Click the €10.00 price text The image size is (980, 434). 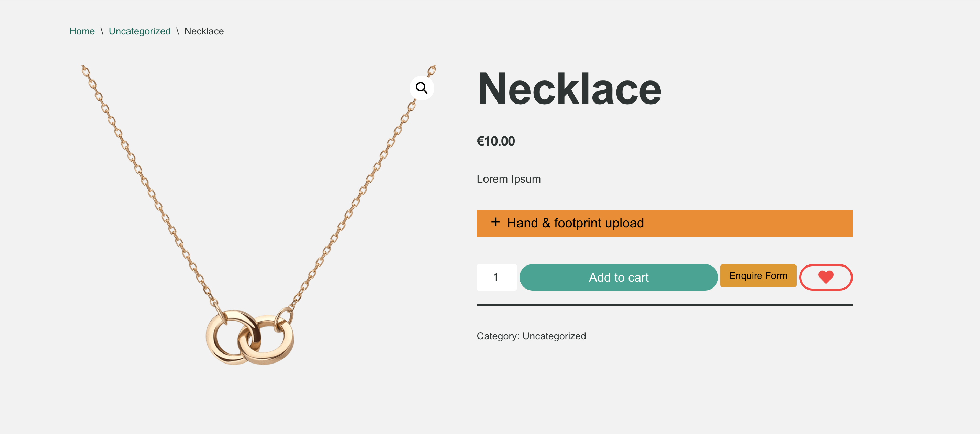click(x=495, y=141)
